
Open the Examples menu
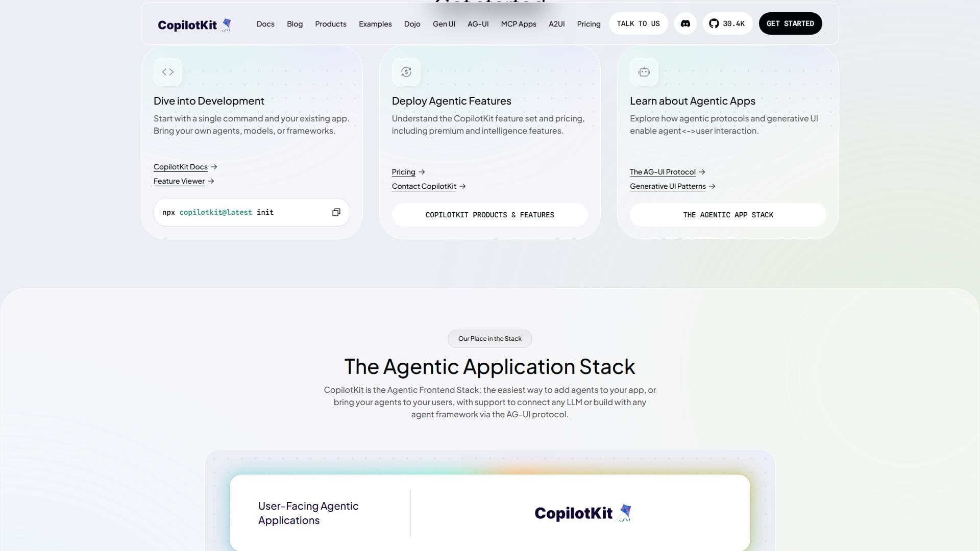pos(375,24)
